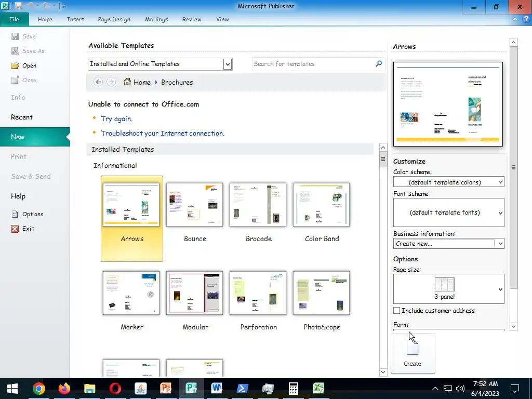The image size is (532, 399).
Task: Click the customize panel scroll down arrow
Action: (x=514, y=326)
